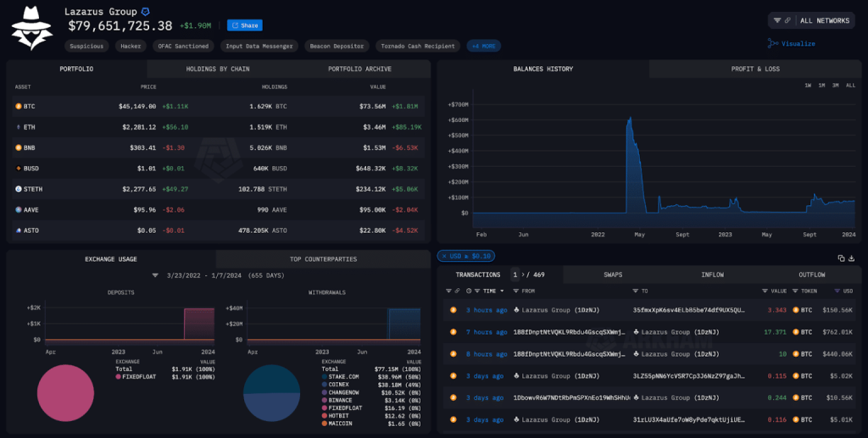Open the Profit & Loss tab
868x438 pixels.
tap(755, 69)
